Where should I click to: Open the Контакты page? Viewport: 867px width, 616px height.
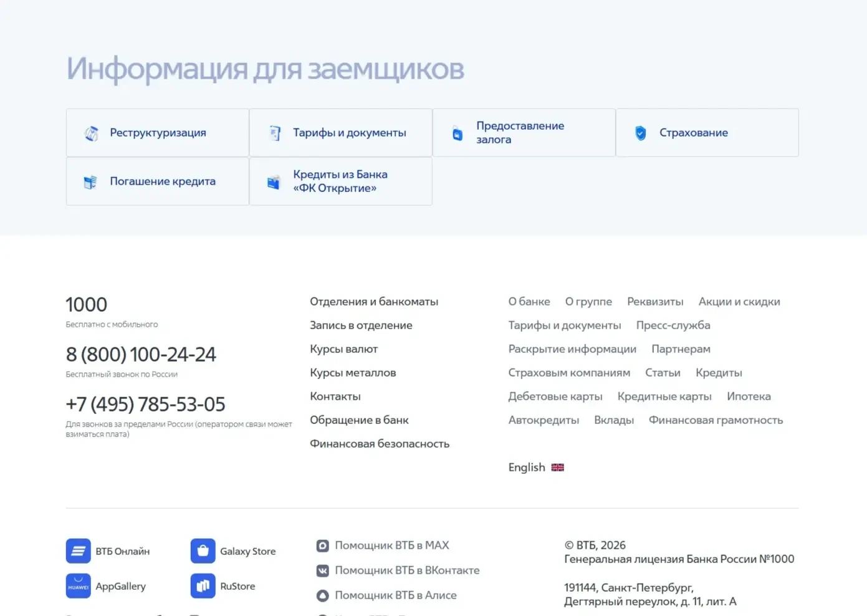click(x=335, y=397)
